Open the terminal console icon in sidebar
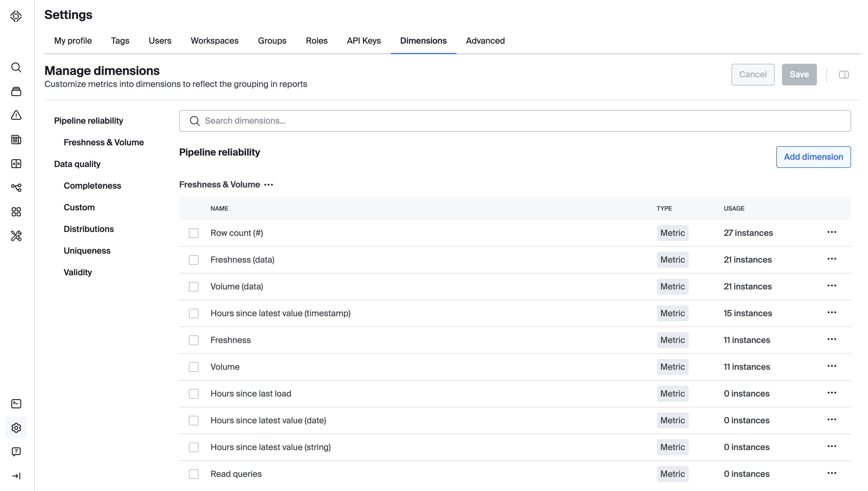 (x=16, y=404)
